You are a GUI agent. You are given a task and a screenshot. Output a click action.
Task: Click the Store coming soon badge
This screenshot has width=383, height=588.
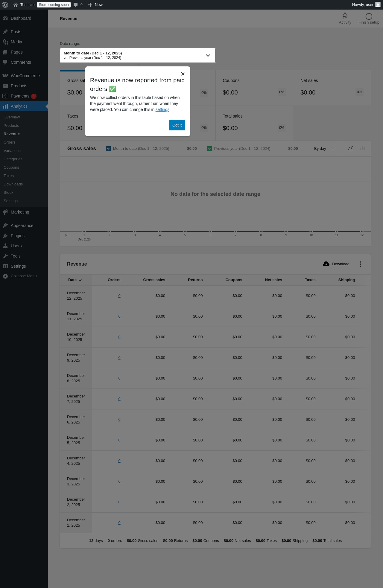(54, 5)
